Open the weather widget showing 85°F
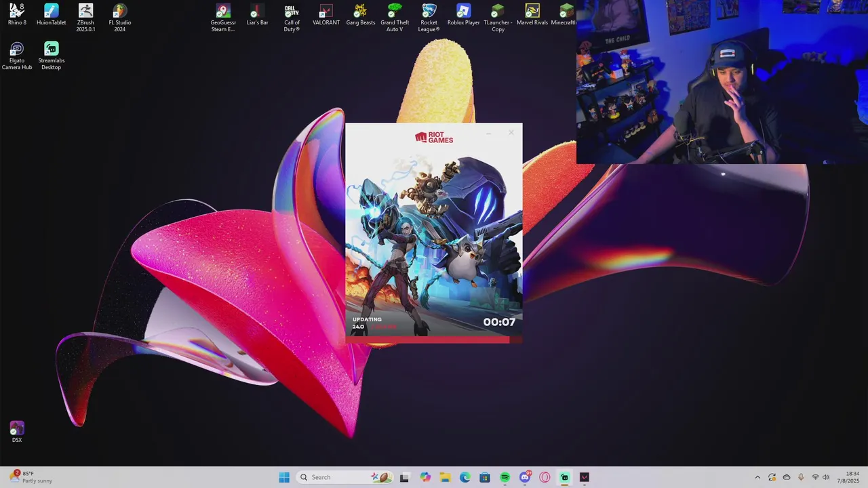The width and height of the screenshot is (868, 488). (x=31, y=477)
